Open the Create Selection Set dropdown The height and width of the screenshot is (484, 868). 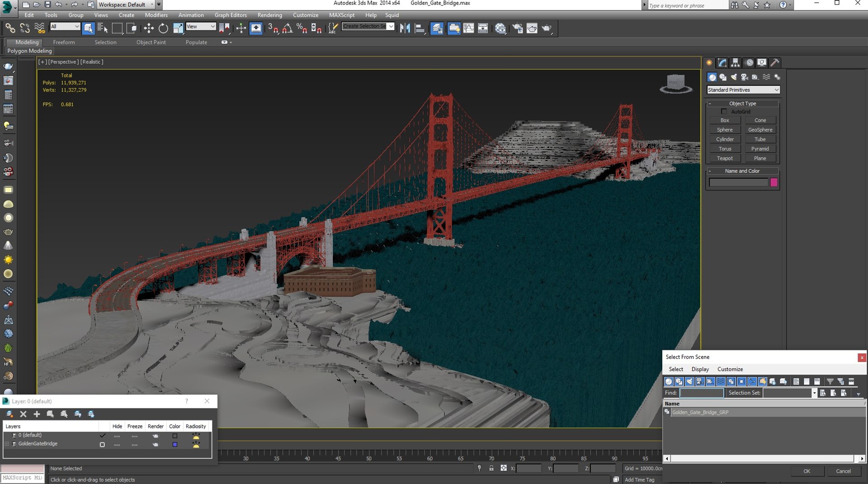[x=391, y=26]
